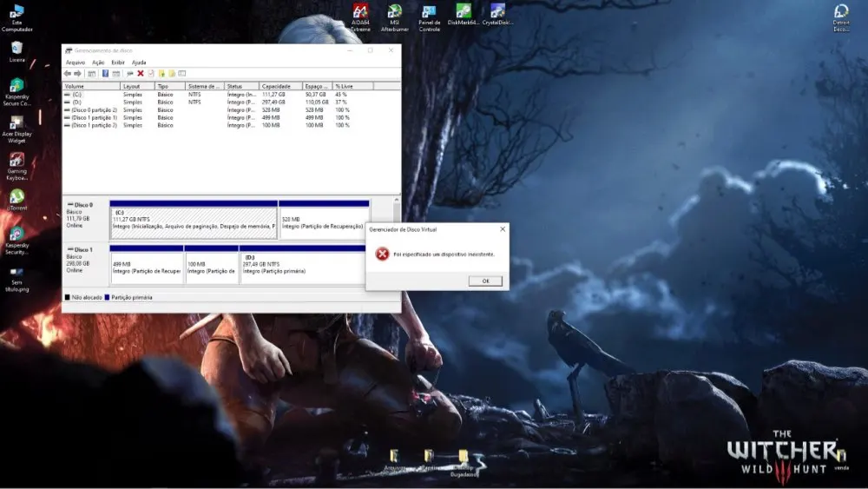Click the 297,49 GB capacity cell
The width and height of the screenshot is (868, 489).
coord(273,102)
